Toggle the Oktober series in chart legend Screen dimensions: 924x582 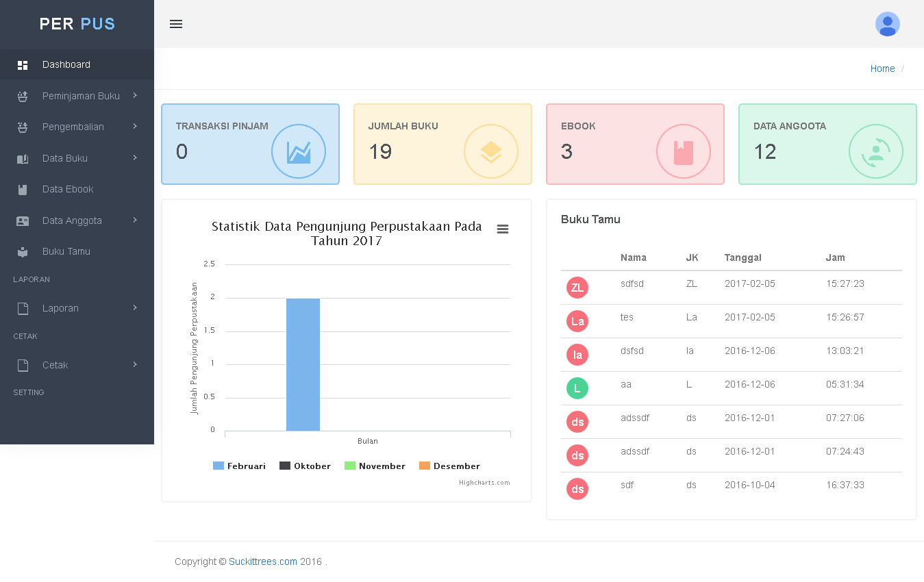click(305, 466)
